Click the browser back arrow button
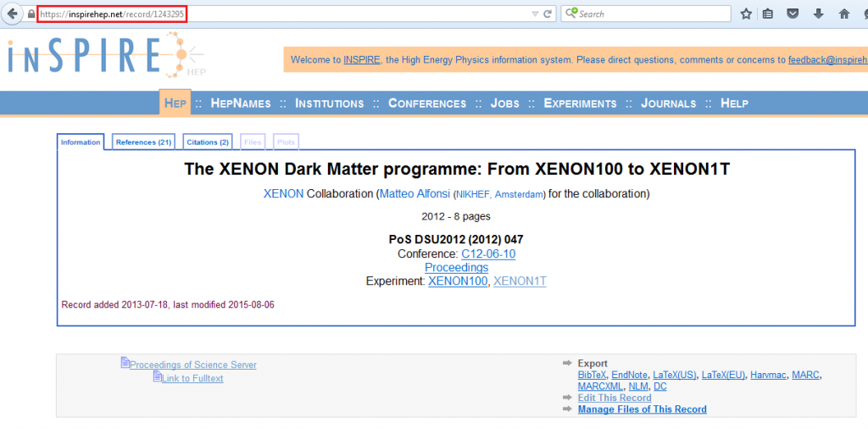Image resolution: width=868 pixels, height=429 pixels. pos(13,14)
